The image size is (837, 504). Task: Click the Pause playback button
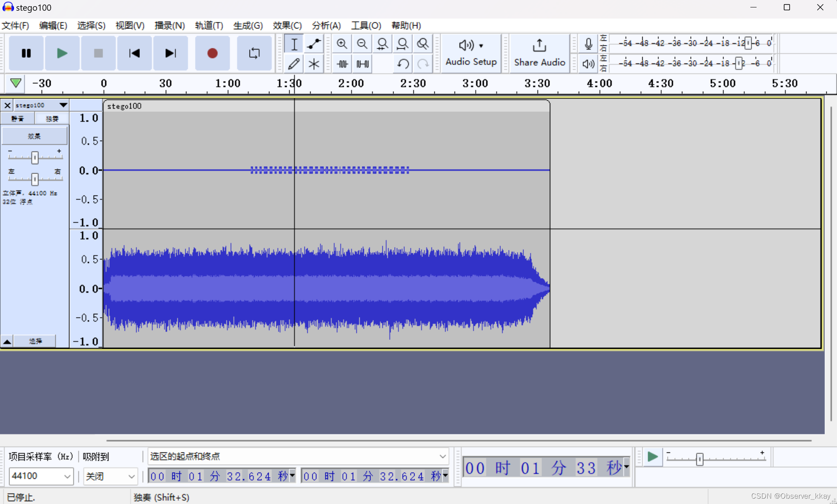pyautogui.click(x=26, y=53)
